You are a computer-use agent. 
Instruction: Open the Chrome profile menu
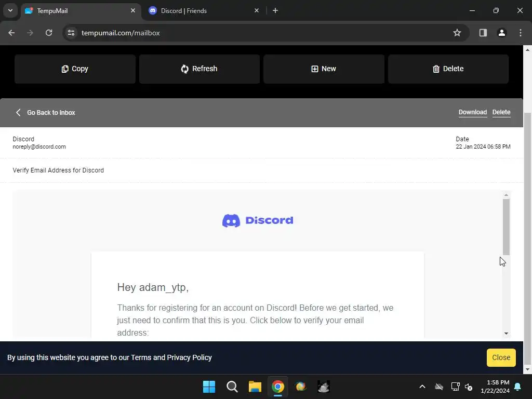[x=501, y=33]
